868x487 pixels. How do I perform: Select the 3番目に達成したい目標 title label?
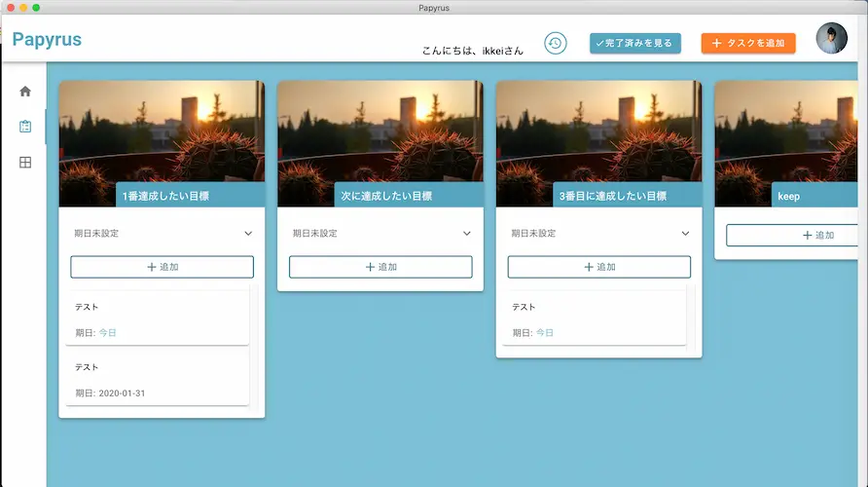[x=613, y=196]
